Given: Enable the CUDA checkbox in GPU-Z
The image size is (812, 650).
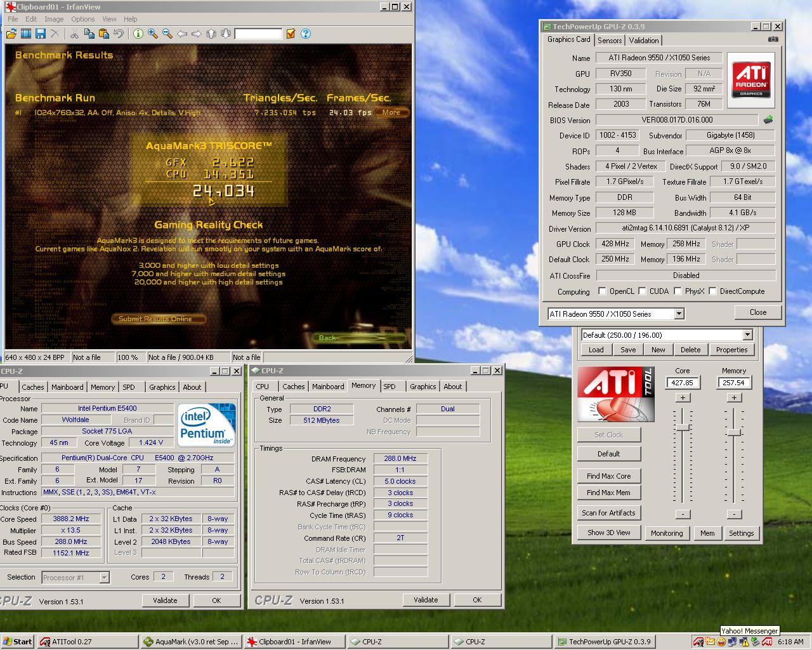Looking at the screenshot, I should pyautogui.click(x=642, y=291).
